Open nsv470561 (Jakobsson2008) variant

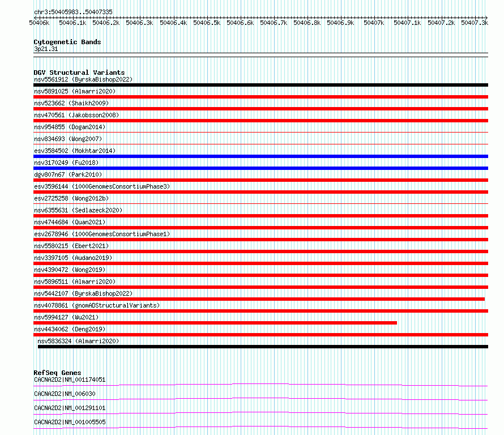click(x=76, y=115)
